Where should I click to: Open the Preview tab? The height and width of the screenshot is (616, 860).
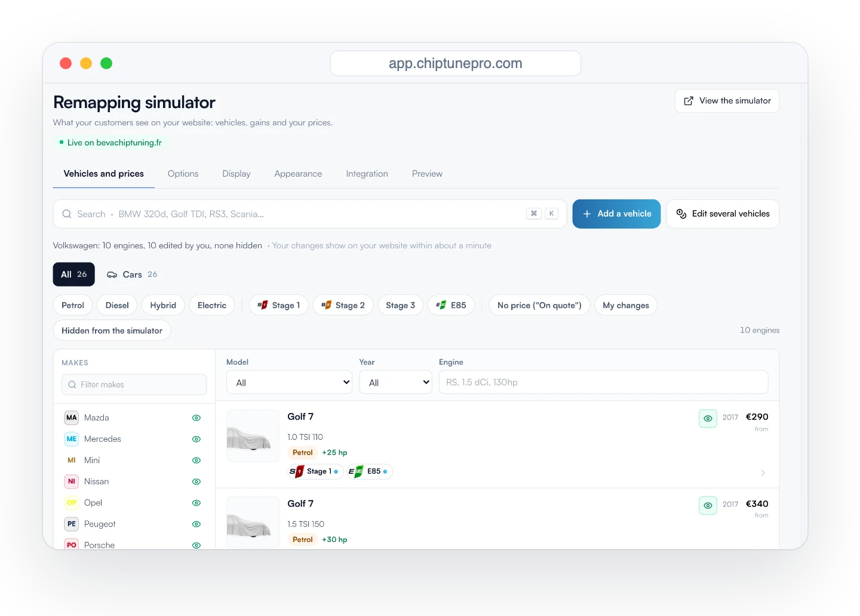point(427,174)
